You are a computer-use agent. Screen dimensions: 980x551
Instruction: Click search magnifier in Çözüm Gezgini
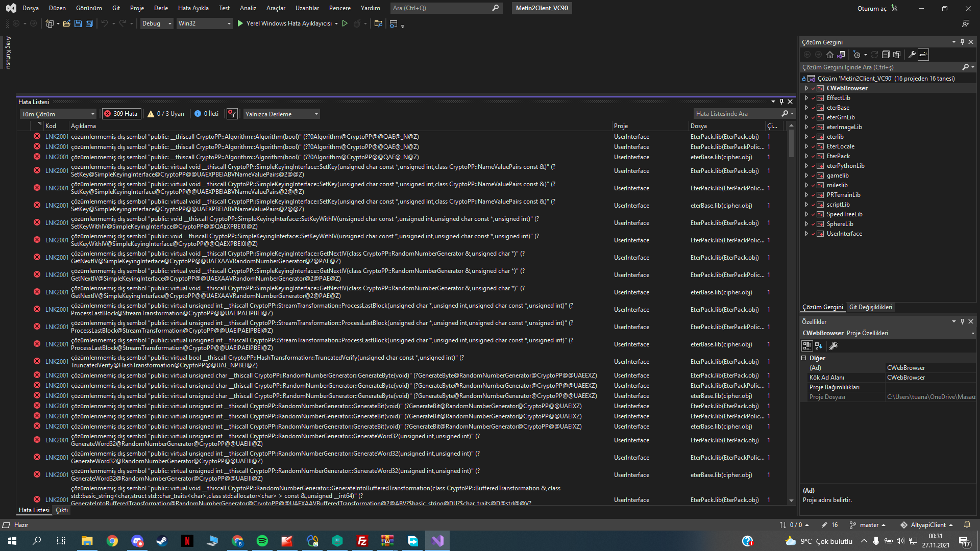[x=966, y=67]
